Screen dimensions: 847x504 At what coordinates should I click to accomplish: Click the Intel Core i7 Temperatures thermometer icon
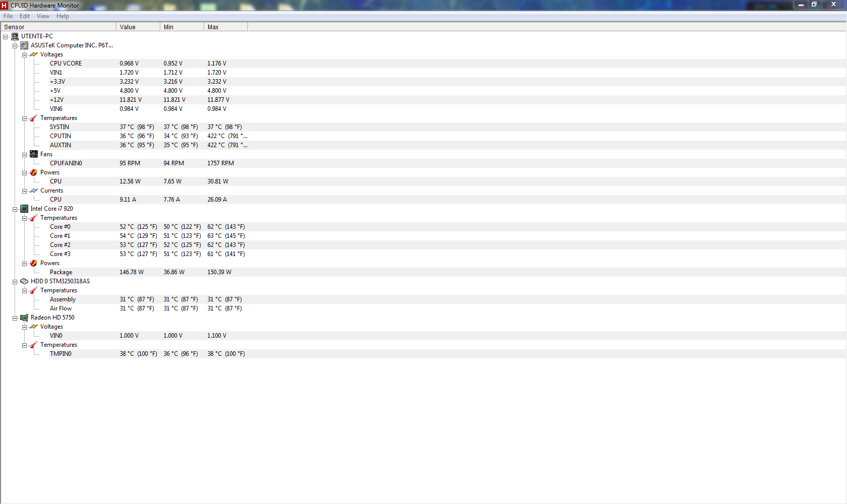pos(34,218)
